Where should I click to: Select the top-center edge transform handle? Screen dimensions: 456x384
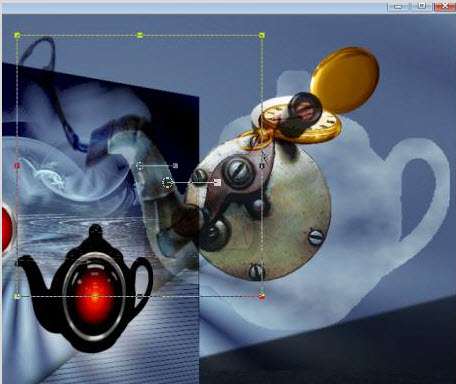pos(140,35)
